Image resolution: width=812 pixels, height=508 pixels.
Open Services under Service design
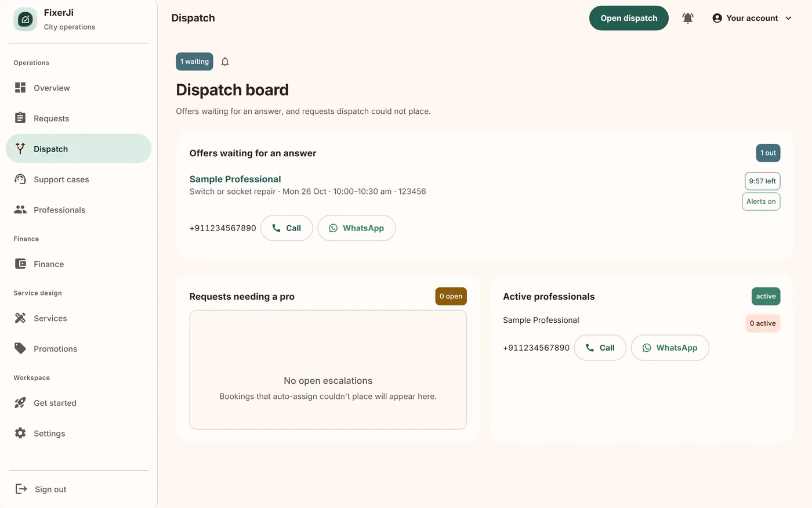(79, 318)
